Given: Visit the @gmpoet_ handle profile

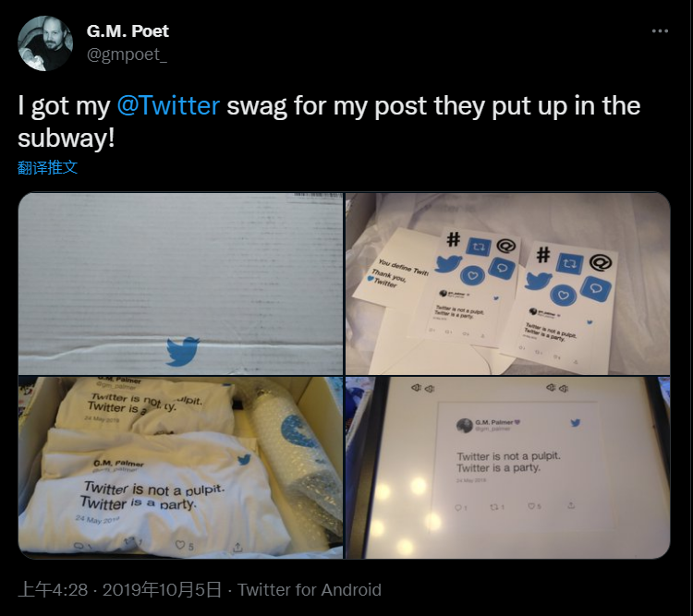Looking at the screenshot, I should click(128, 54).
